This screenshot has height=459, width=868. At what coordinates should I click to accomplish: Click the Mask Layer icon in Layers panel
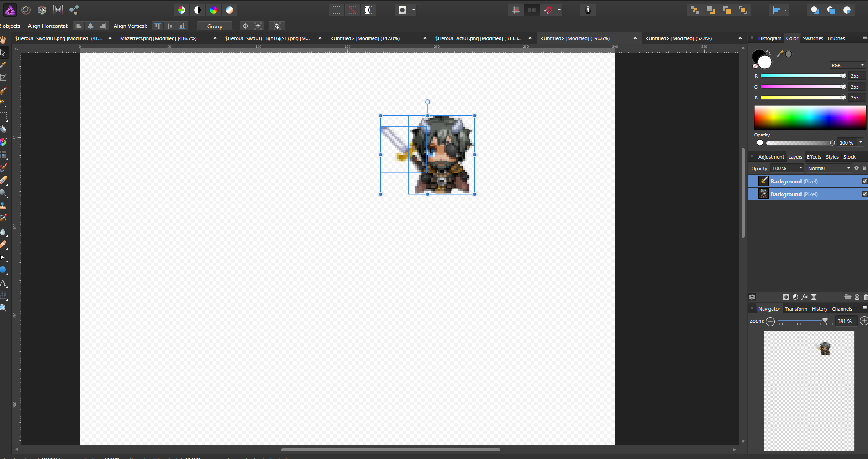pos(786,297)
